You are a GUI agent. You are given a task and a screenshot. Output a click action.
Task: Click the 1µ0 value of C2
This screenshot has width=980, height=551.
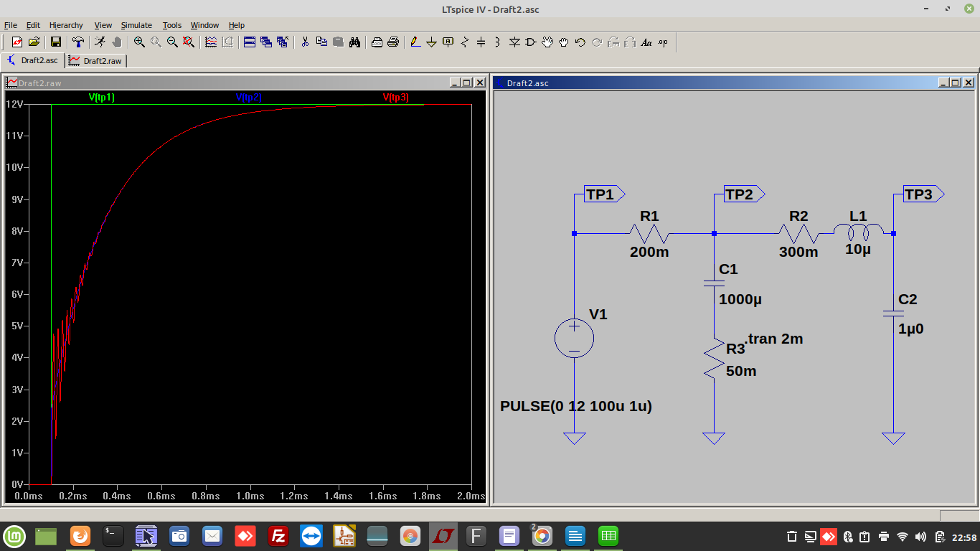(x=911, y=329)
